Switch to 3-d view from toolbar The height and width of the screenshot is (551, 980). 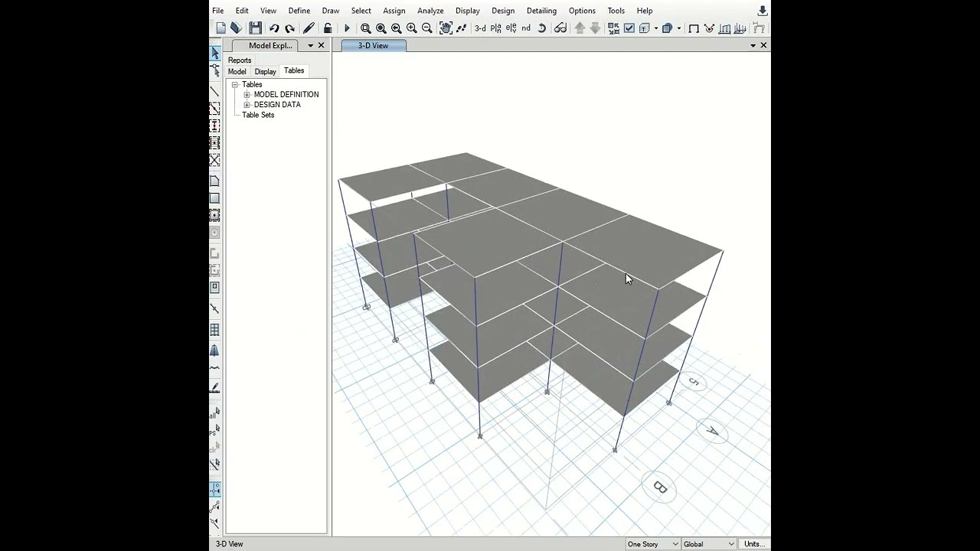point(480,28)
